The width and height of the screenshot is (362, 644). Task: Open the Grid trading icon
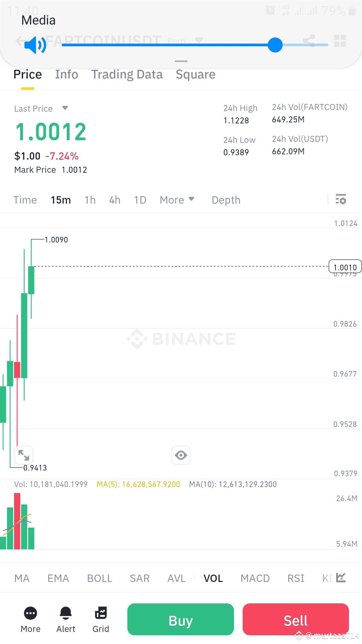(101, 613)
